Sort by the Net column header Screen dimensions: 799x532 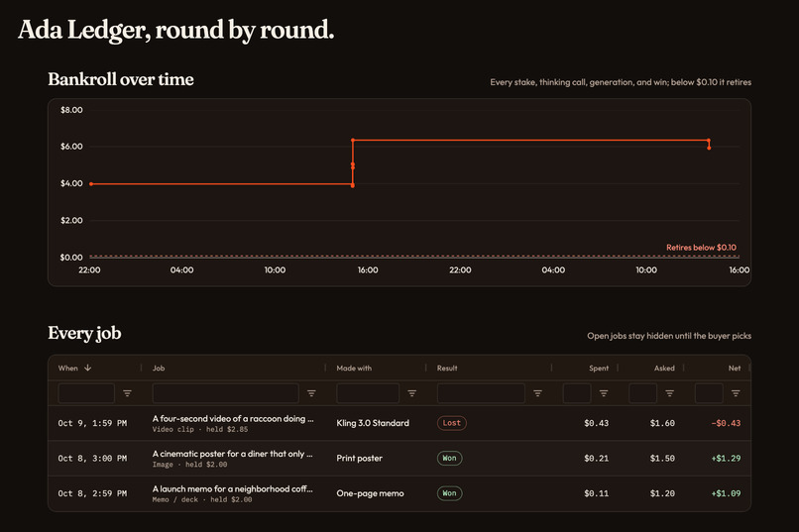[735, 369]
